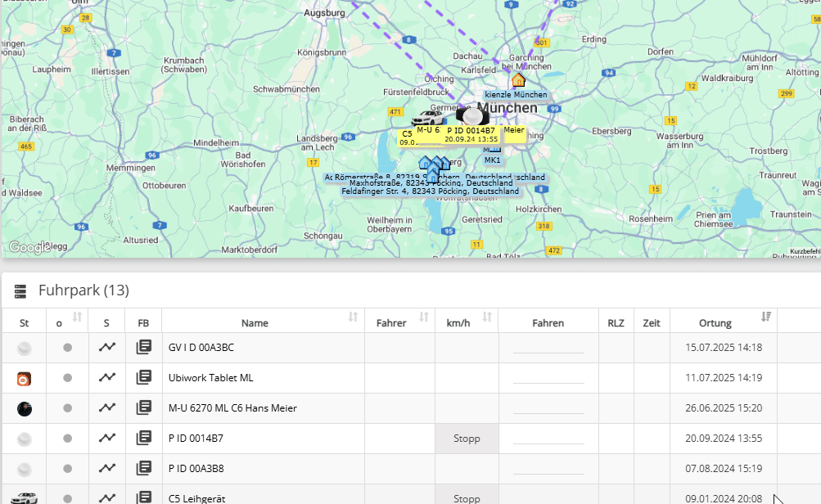The image size is (821, 504).
Task: Open the Fahrtenbuch icon for GV I D 00A3BC
Action: (x=144, y=346)
